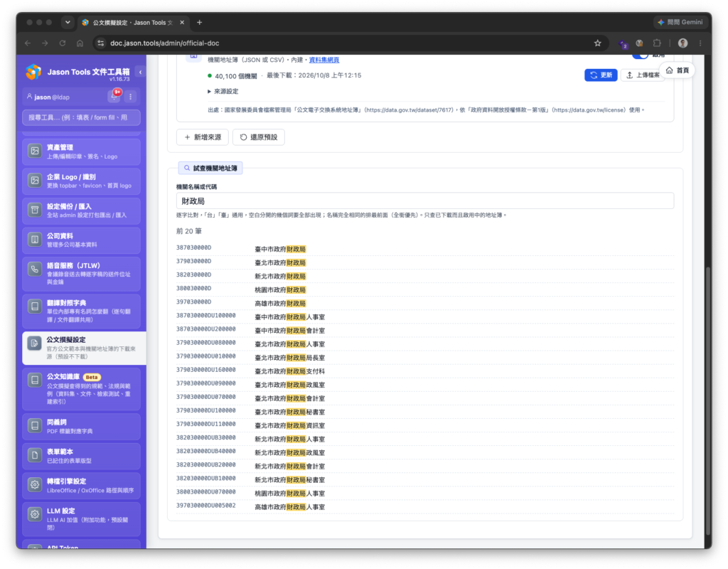The image size is (728, 569).
Task: Click the browser home icon
Action: click(x=80, y=43)
